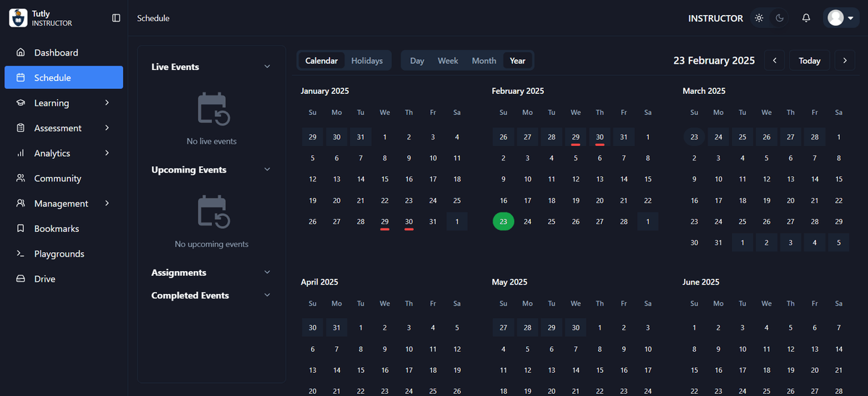
Task: Open the user profile dropdown arrow
Action: 851,19
